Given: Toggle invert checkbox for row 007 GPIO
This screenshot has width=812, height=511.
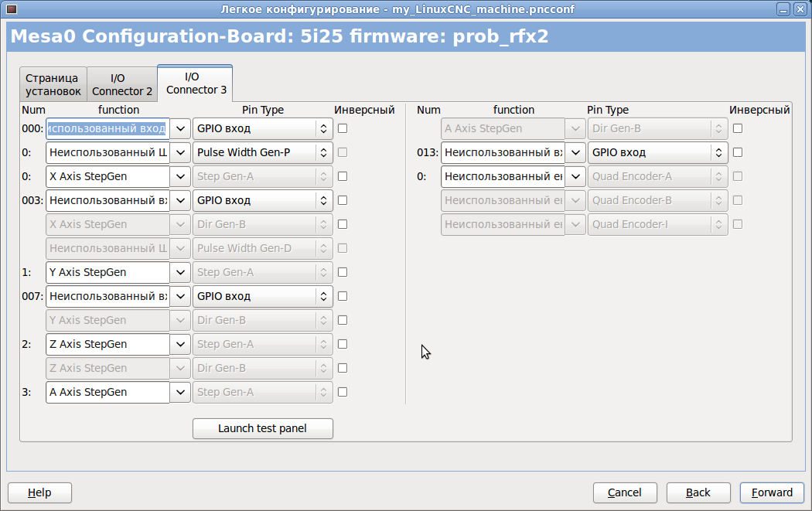Looking at the screenshot, I should pos(343,296).
